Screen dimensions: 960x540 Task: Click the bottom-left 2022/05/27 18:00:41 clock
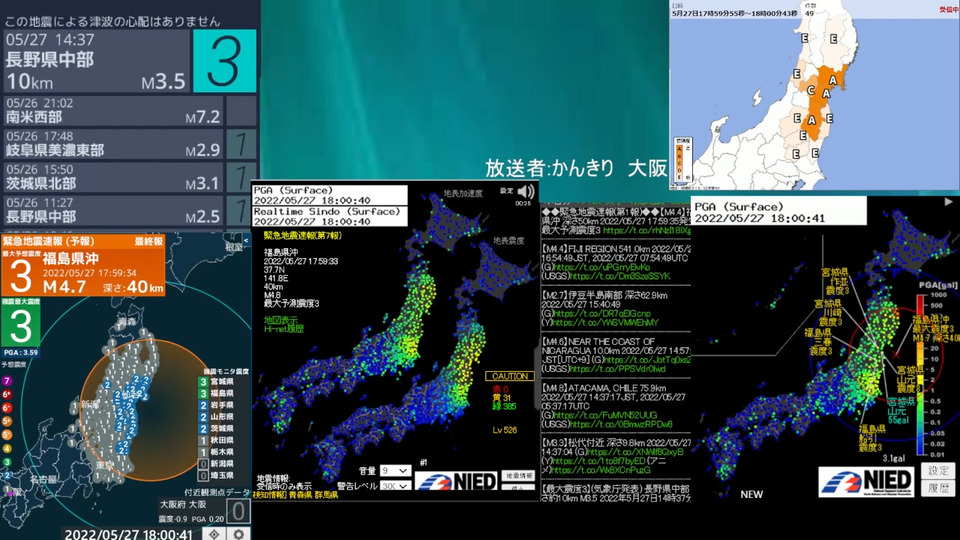click(x=129, y=534)
